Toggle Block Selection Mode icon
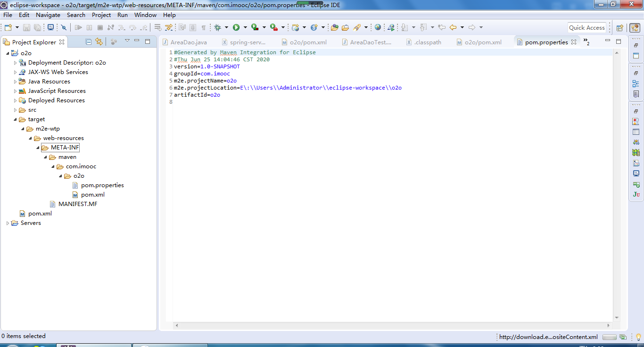The height and width of the screenshot is (347, 644). pyautogui.click(x=193, y=27)
